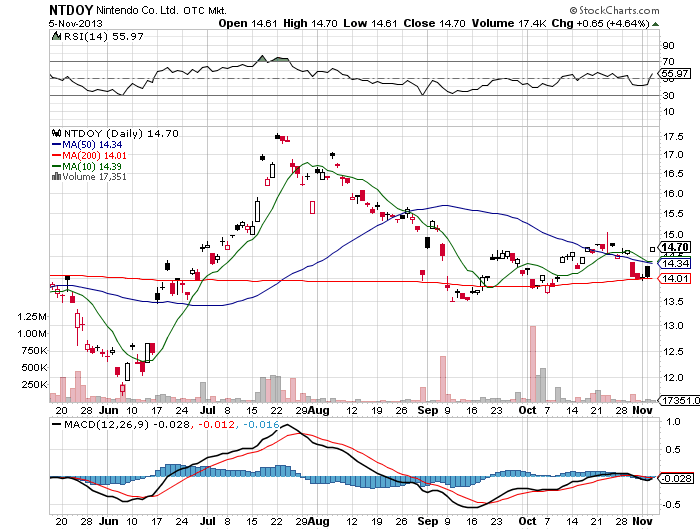Click the Volume 17.4K header value
The image size is (700, 530).
[509, 23]
